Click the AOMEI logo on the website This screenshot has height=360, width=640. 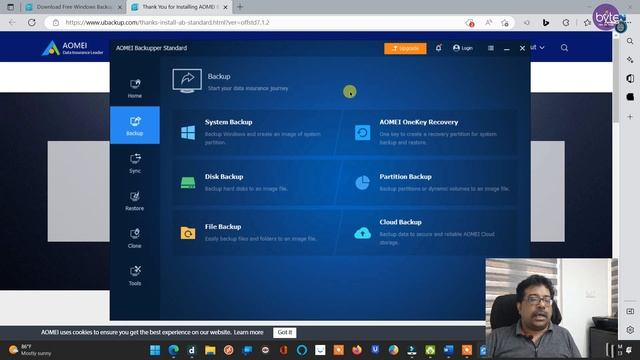[x=73, y=48]
